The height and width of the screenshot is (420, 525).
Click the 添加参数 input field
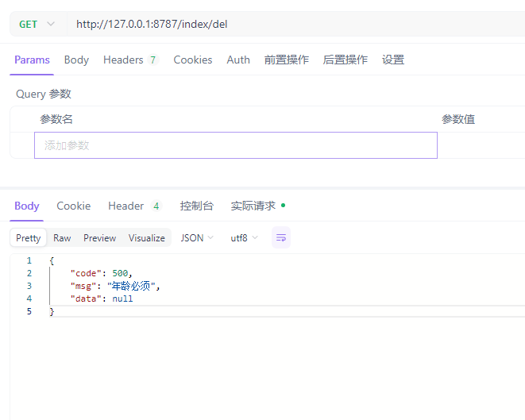(235, 145)
